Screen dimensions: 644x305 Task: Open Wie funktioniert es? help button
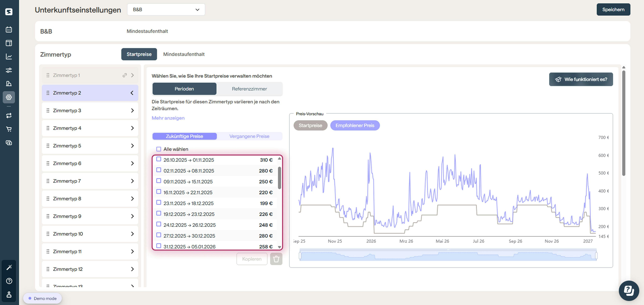(x=581, y=79)
